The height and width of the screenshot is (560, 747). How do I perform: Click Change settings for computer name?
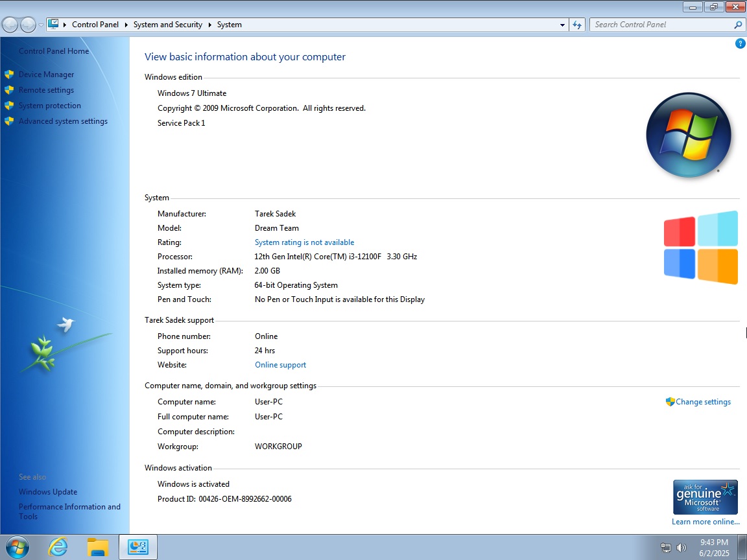click(x=703, y=402)
